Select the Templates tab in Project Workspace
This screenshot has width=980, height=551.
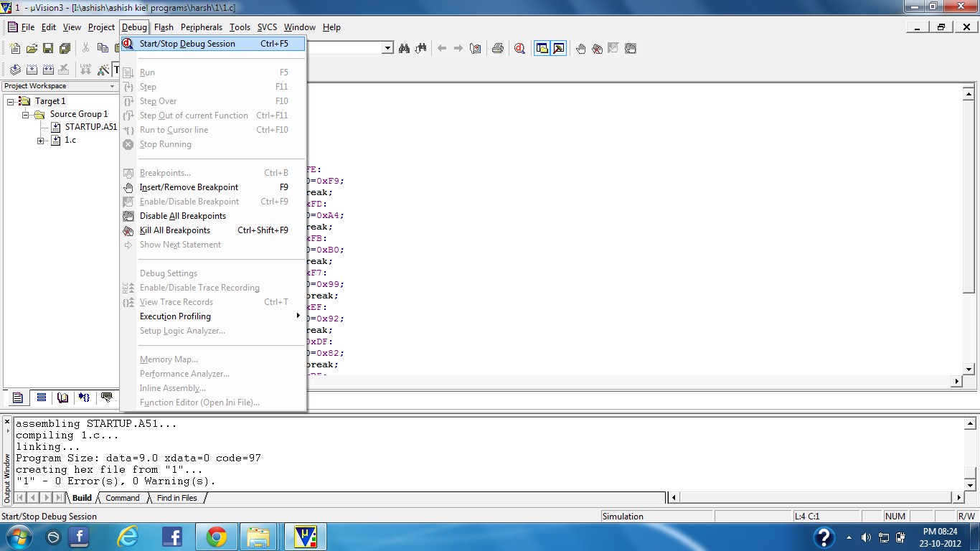(107, 398)
